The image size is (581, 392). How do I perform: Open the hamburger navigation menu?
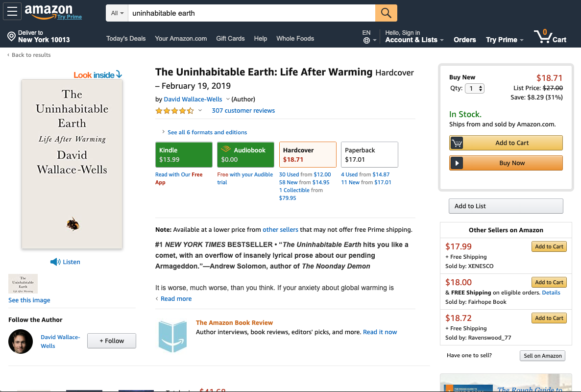coord(12,11)
